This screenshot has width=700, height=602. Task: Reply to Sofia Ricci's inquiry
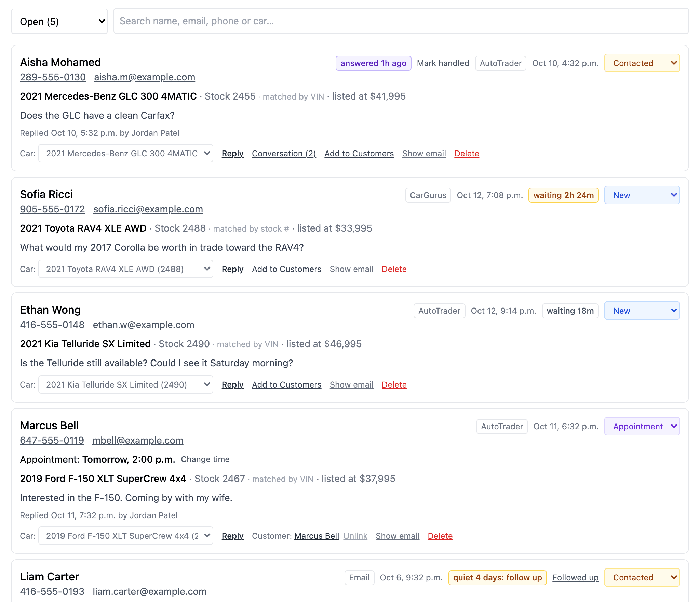tap(232, 269)
